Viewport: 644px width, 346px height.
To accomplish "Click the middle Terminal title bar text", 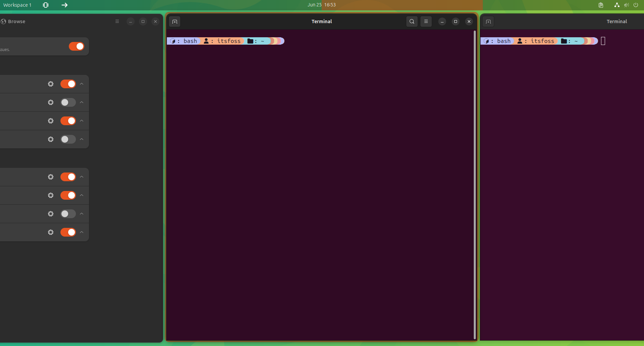I will [322, 21].
